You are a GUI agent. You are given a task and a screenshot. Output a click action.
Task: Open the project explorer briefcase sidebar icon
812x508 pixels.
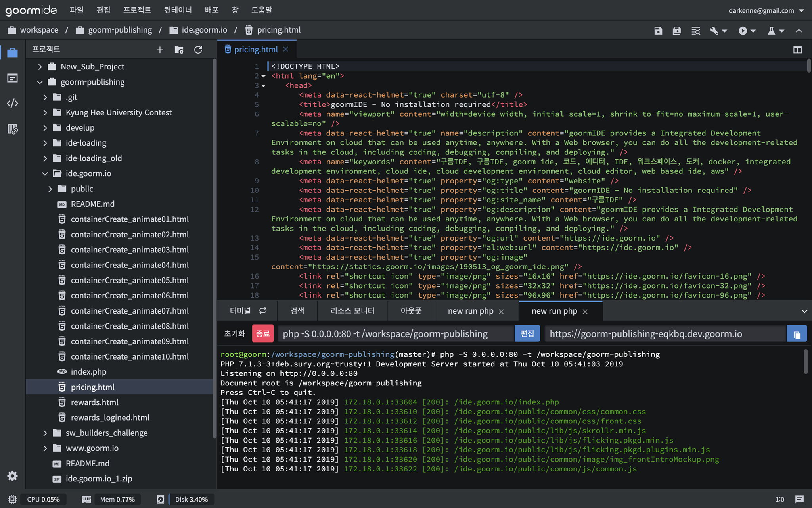(x=12, y=52)
